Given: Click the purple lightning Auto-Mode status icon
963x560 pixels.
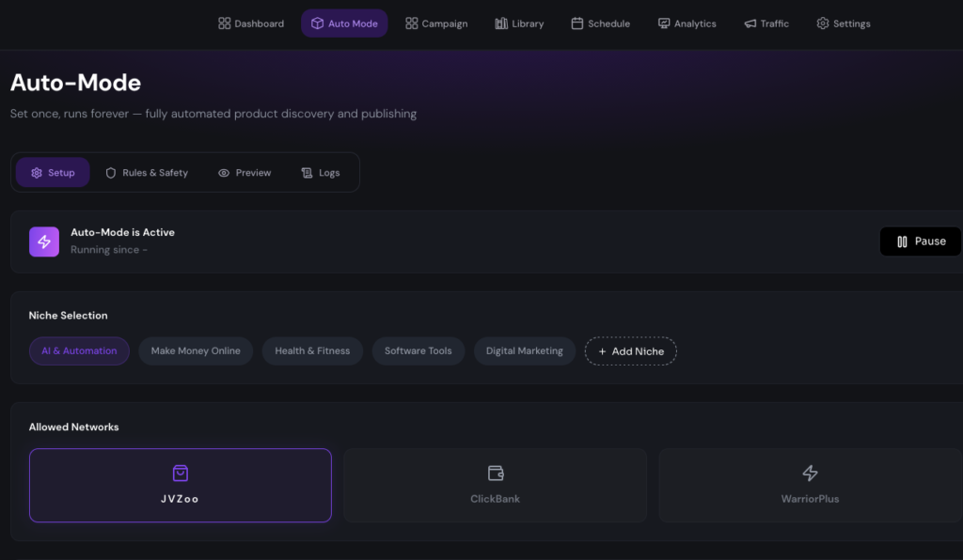Looking at the screenshot, I should [x=44, y=241].
